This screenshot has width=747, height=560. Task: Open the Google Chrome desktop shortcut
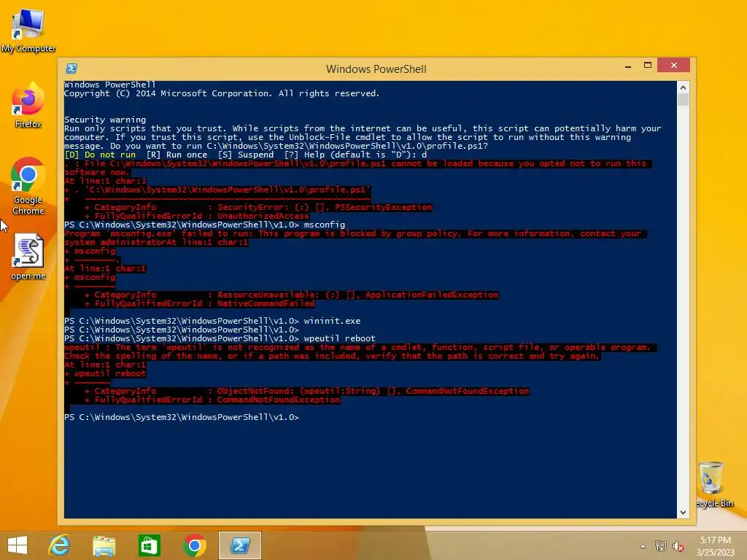pyautogui.click(x=28, y=186)
